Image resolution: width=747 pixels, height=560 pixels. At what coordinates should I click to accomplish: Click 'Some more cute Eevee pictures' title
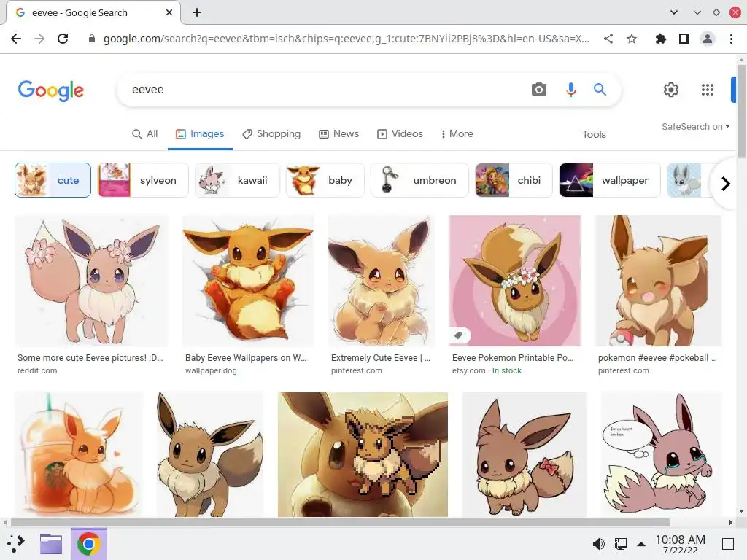90,357
